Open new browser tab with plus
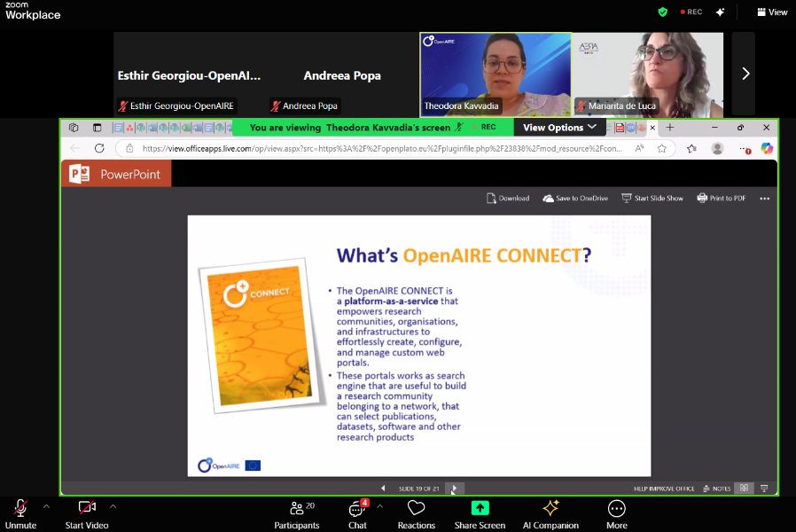The image size is (796, 532). 670,128
